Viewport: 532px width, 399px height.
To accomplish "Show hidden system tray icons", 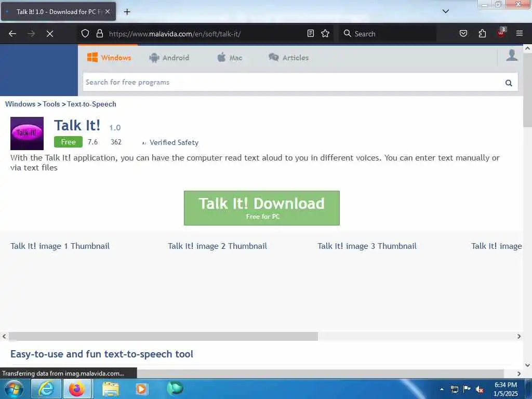I will [442, 389].
